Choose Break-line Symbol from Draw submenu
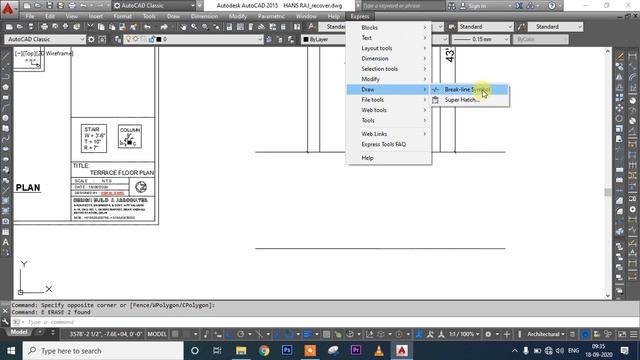This screenshot has height=360, width=640. click(x=469, y=89)
